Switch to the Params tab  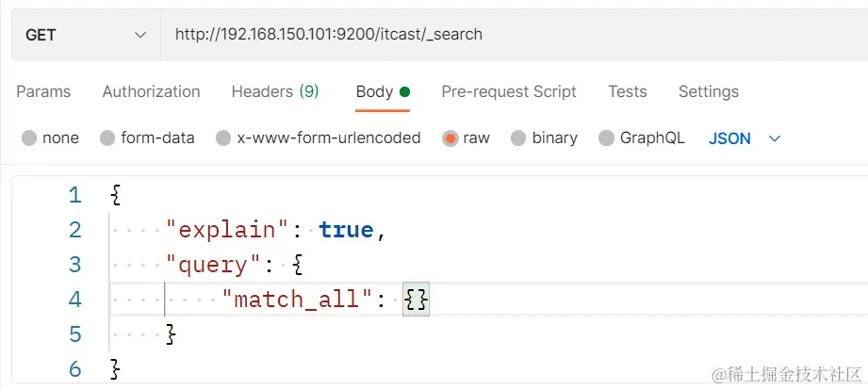[x=43, y=91]
